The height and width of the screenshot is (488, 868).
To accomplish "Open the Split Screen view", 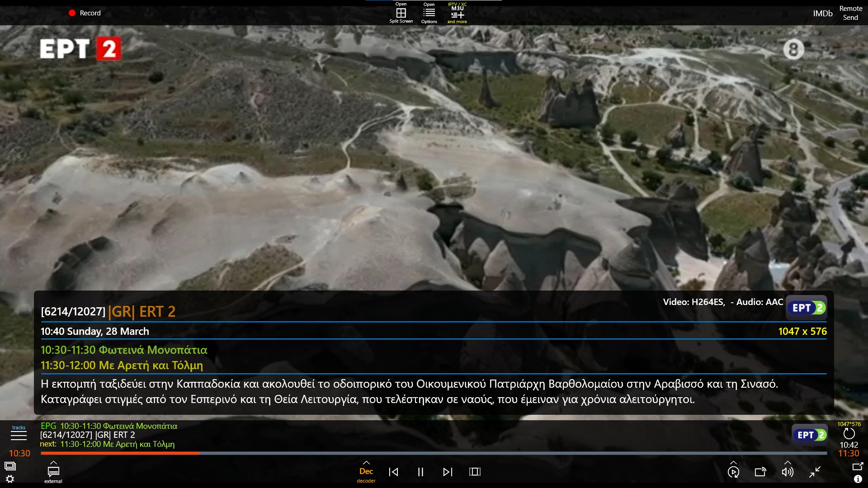I will [x=401, y=13].
